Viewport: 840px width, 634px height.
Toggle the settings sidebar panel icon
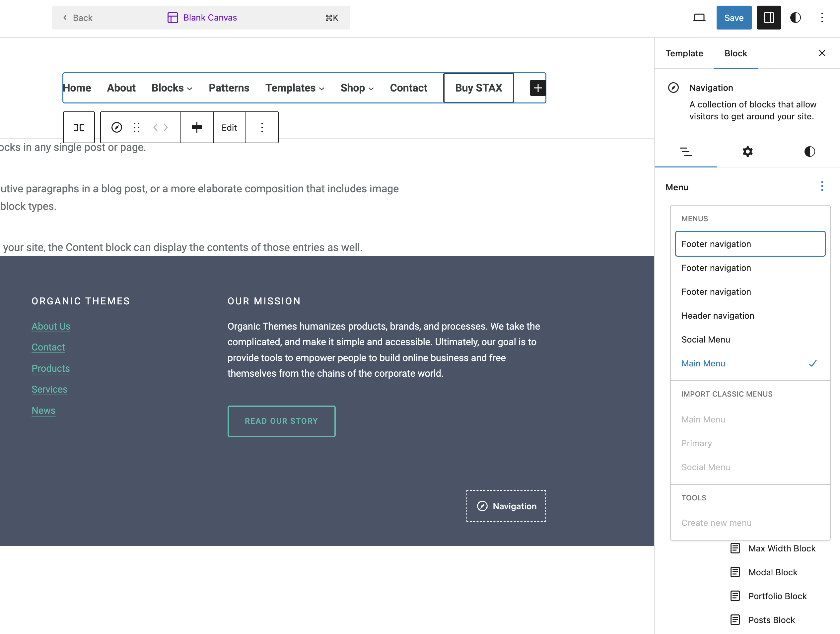point(769,18)
